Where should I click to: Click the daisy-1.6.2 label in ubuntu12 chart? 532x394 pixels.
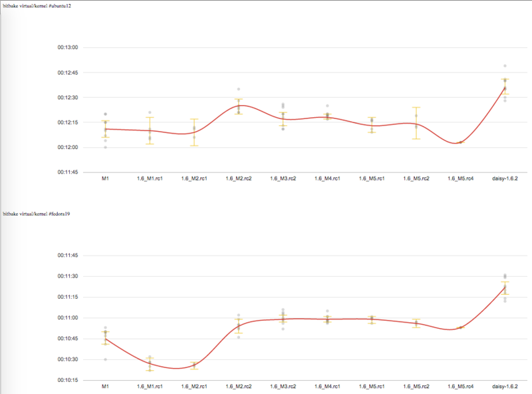click(x=505, y=179)
